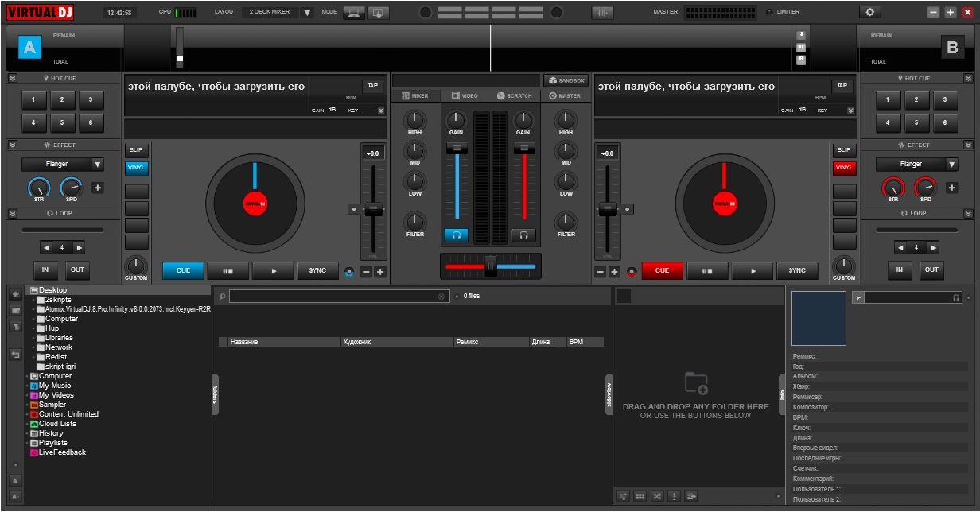This screenshot has width=980, height=512.
Task: Expand deck B GAIN KEY chevron
Action: (x=850, y=111)
